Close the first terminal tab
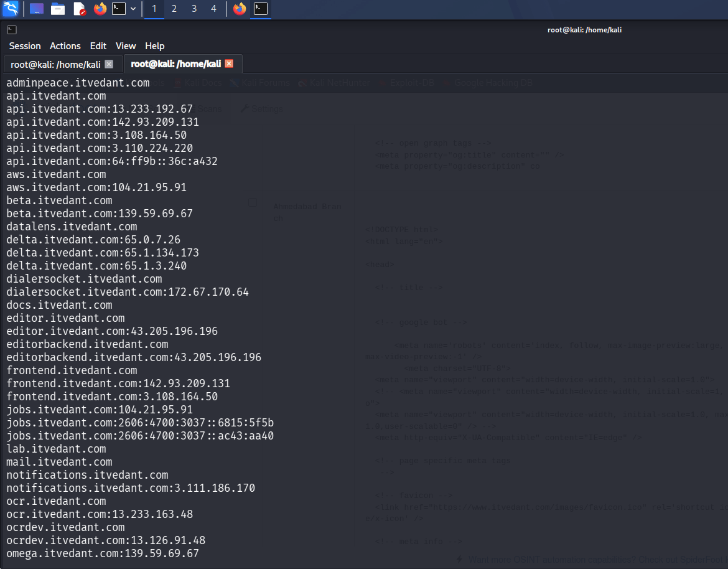Viewport: 728px width, 569px height. tap(109, 64)
